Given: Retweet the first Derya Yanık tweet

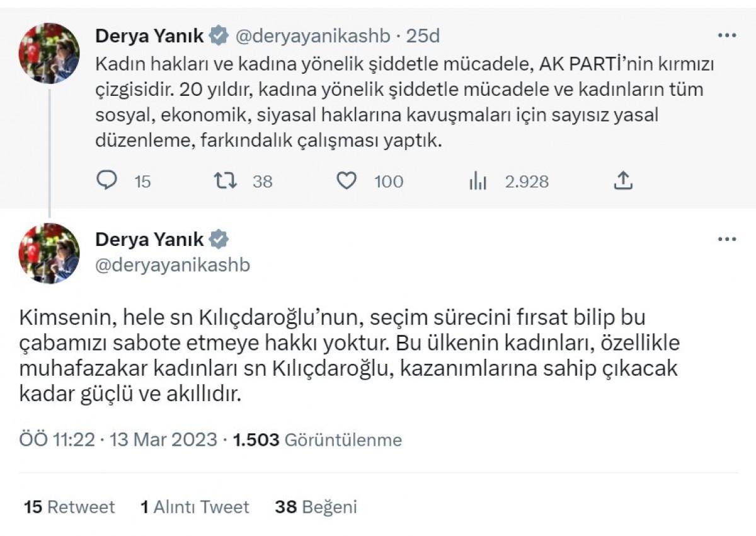Looking at the screenshot, I should coord(226,182).
